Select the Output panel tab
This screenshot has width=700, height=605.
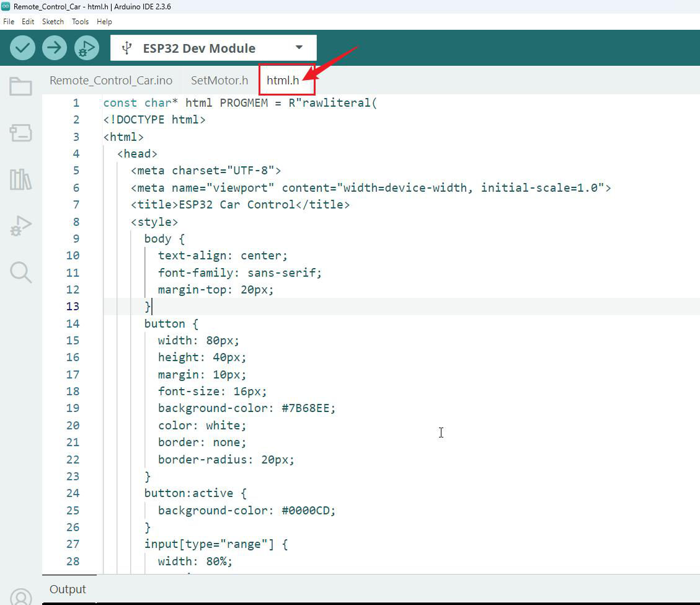68,589
